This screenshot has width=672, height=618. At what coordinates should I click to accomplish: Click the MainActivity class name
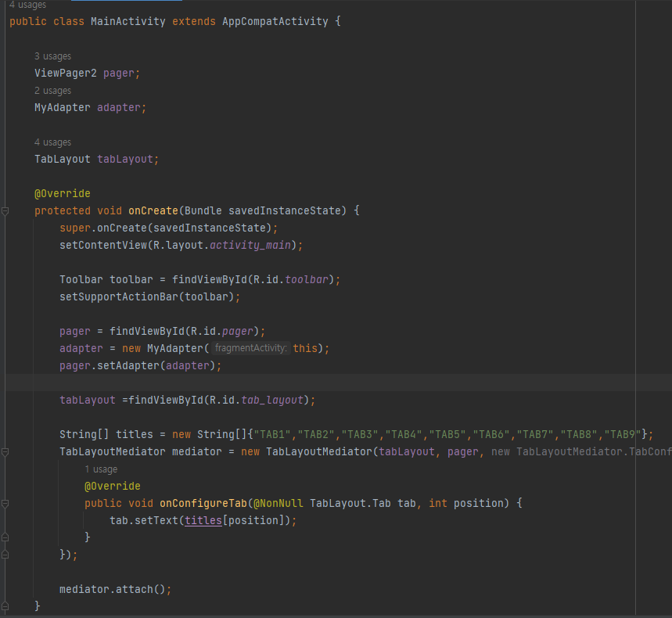coord(128,21)
